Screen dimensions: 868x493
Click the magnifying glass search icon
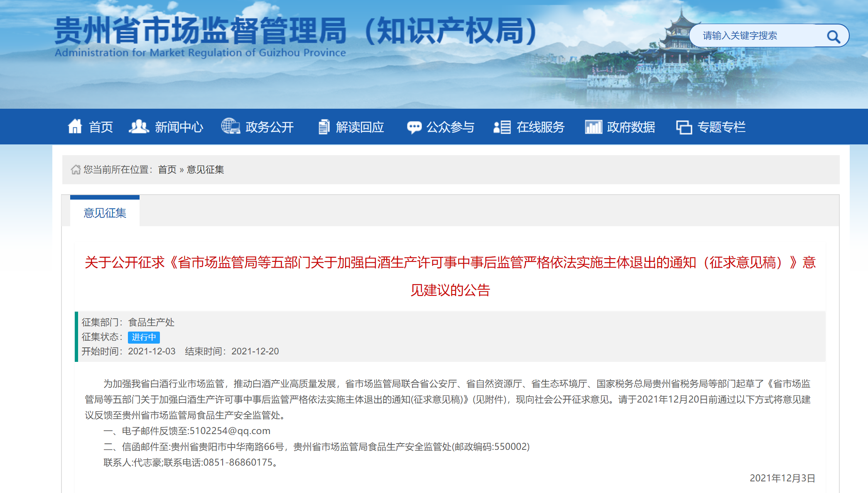point(833,37)
